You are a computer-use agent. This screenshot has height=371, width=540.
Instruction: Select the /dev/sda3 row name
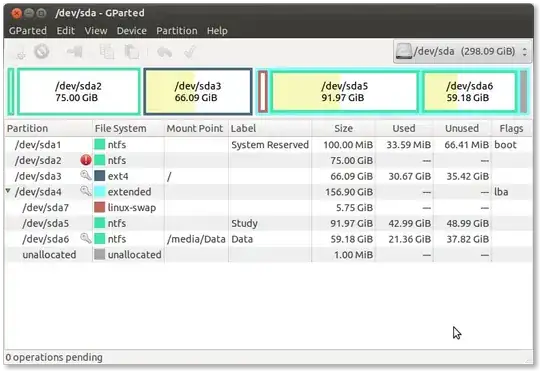tap(38, 176)
